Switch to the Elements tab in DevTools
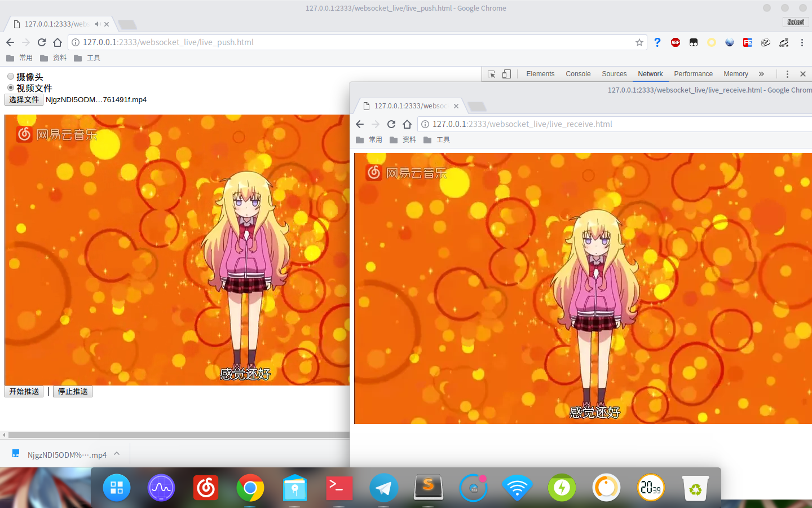Screen dimensions: 812x508 click(x=540, y=74)
